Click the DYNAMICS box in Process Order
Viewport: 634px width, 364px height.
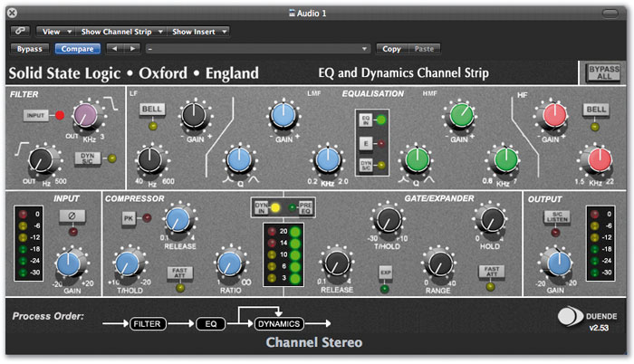pyautogui.click(x=279, y=324)
